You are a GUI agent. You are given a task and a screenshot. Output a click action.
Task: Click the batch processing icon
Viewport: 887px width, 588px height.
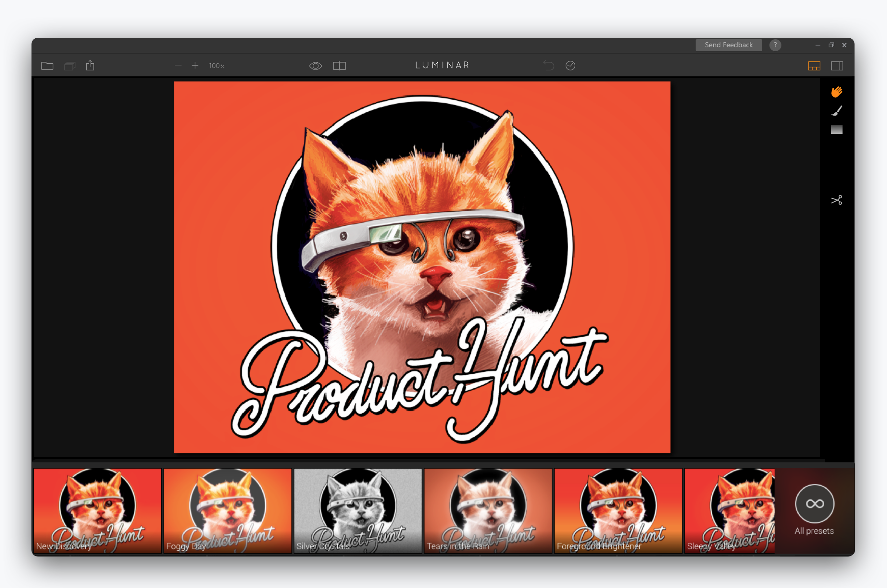(70, 66)
